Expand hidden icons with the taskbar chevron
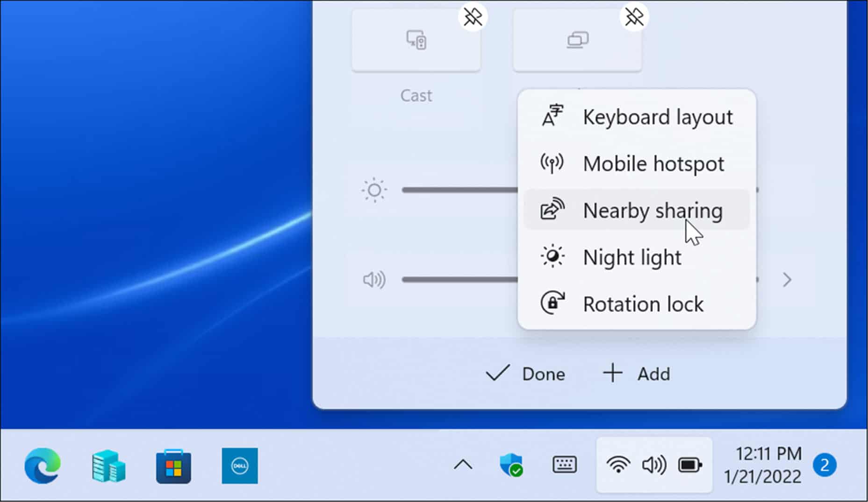The width and height of the screenshot is (868, 502). tap(462, 465)
